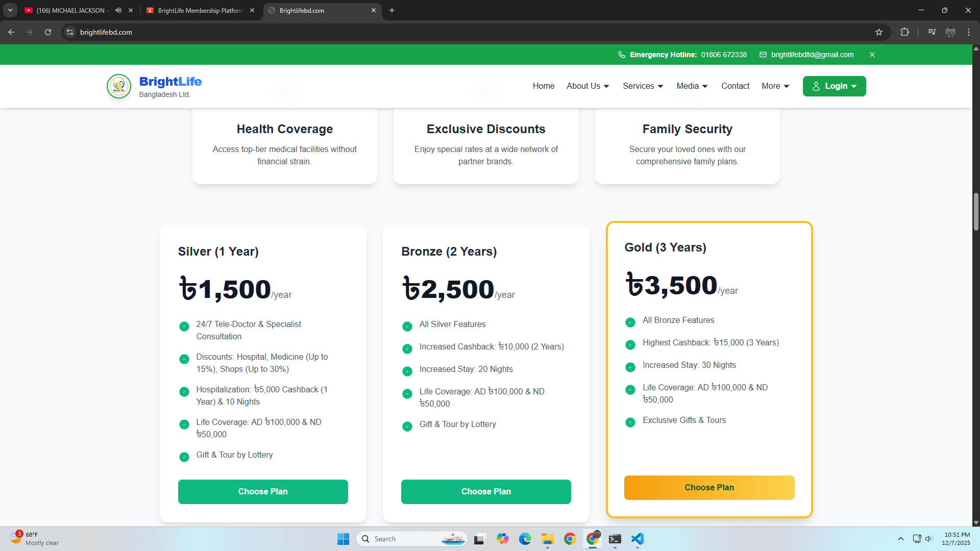Open File Explorer in taskbar
This screenshot has height=551, width=980.
(548, 539)
